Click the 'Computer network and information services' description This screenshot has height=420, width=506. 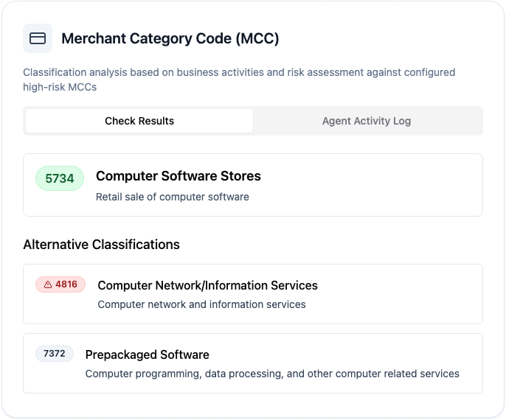click(201, 304)
